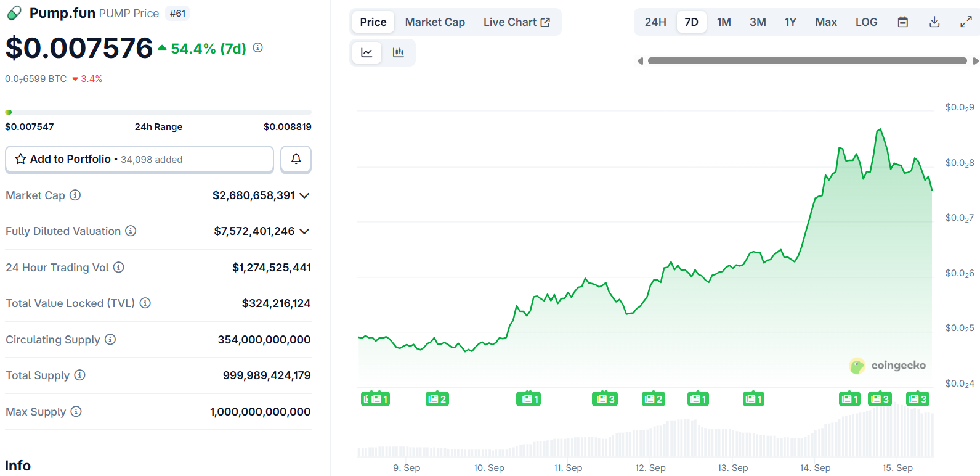The image size is (980, 476).
Task: Show Max Supply info icon
Action: click(x=76, y=411)
